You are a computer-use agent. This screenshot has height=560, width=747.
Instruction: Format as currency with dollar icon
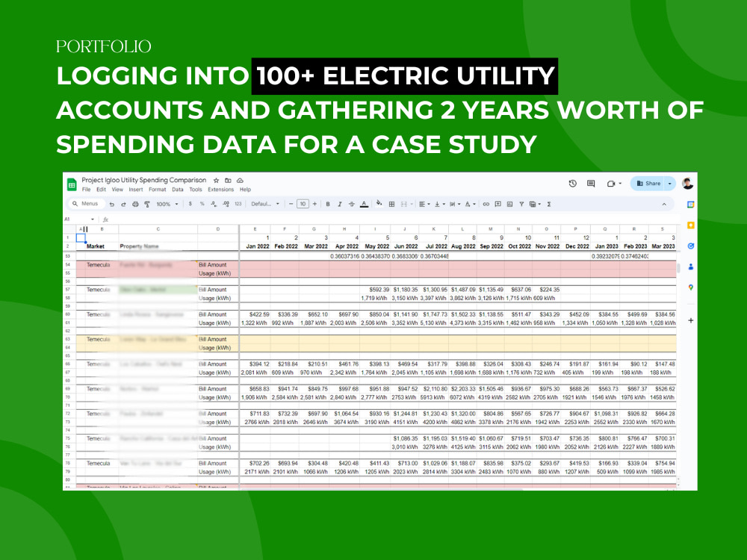point(190,204)
